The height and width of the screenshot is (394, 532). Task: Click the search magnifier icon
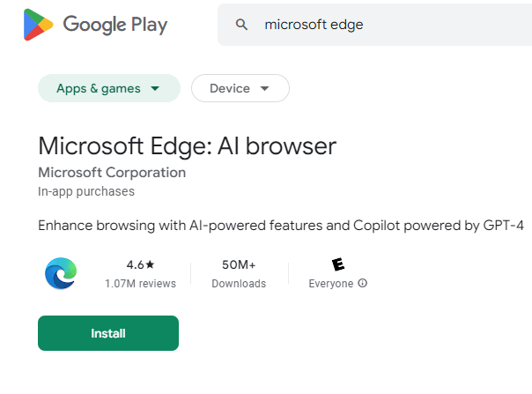(241, 25)
